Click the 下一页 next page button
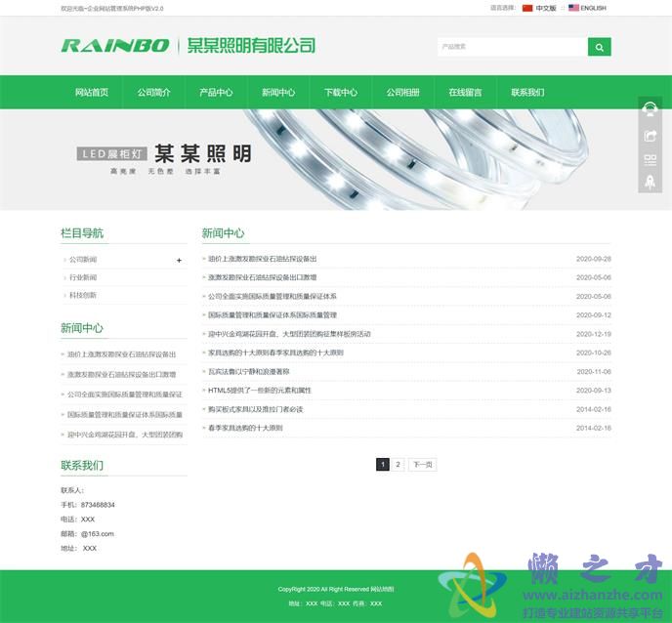The image size is (672, 623). tap(423, 465)
